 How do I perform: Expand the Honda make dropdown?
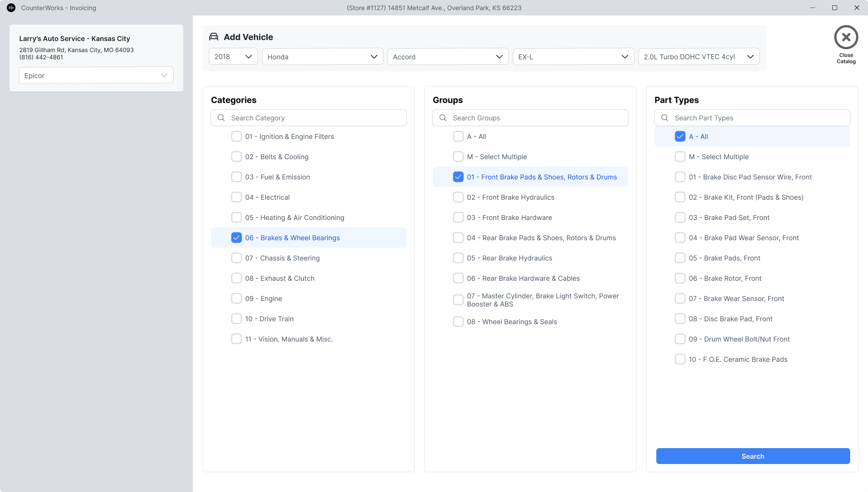pos(322,56)
